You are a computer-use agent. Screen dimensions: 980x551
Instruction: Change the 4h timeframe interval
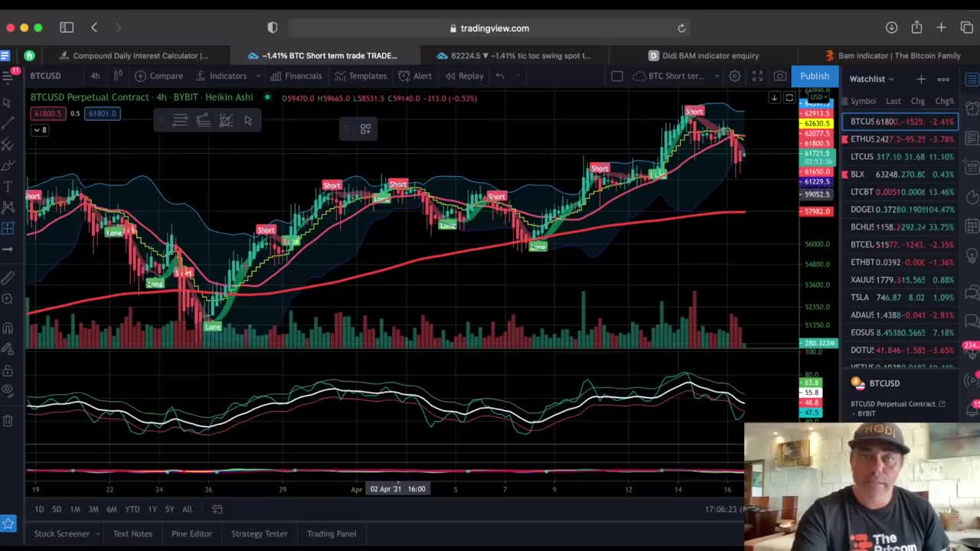(95, 76)
